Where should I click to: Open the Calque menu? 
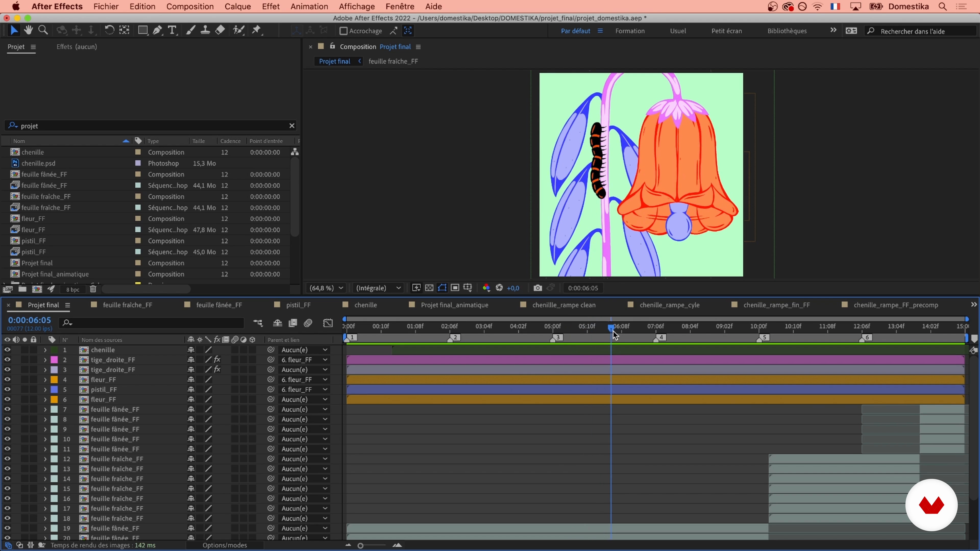(x=237, y=6)
